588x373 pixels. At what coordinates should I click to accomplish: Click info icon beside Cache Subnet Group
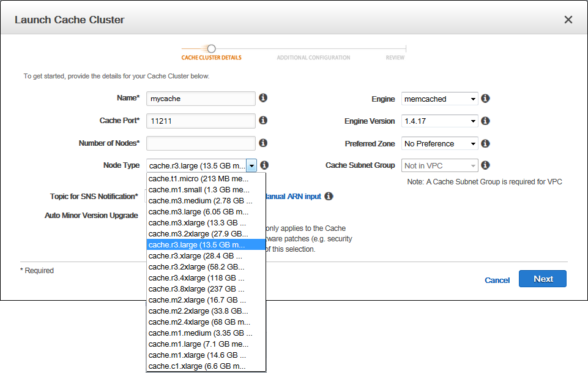click(x=485, y=165)
